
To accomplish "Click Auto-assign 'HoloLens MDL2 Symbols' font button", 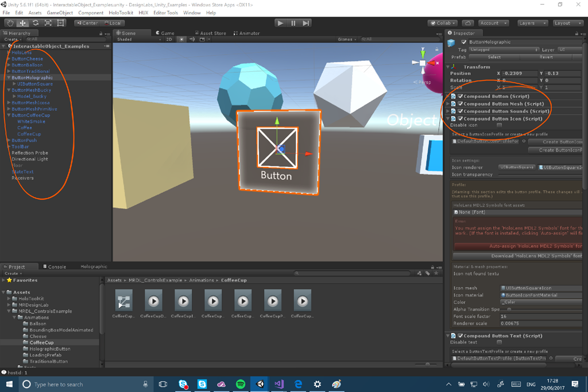I will tap(518, 246).
